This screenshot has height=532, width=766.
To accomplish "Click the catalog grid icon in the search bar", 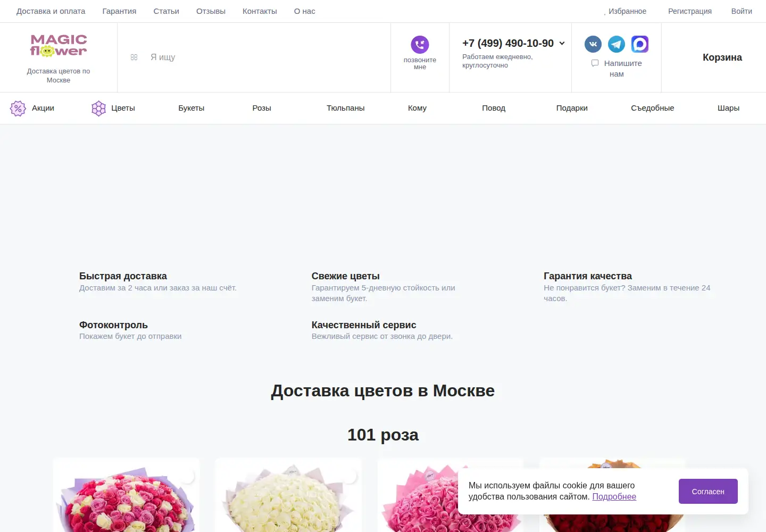I will tap(134, 57).
